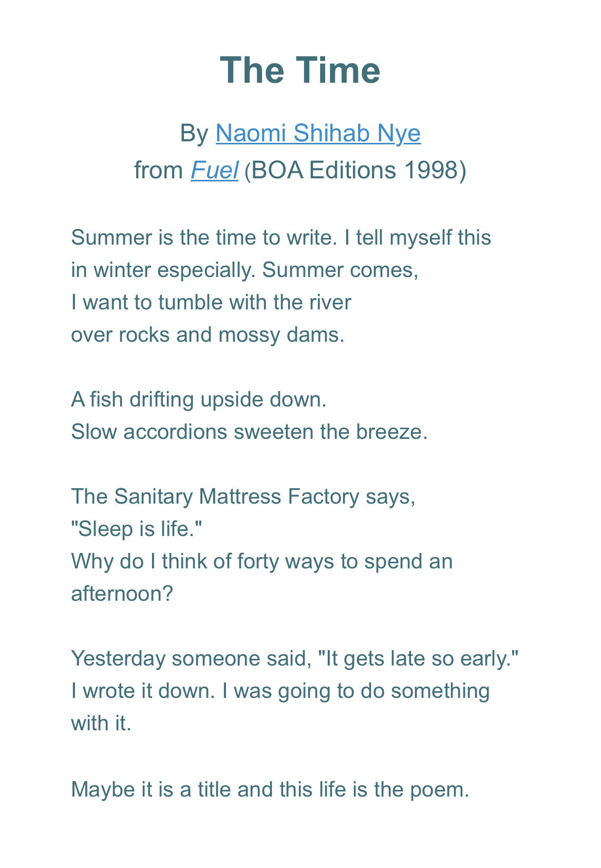Click the line "A fish drifting upside down."
This screenshot has height=868, width=601.
[x=199, y=399]
